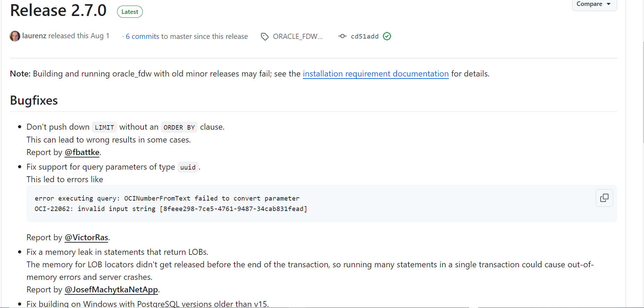Click the copy code block icon
644x308 pixels.
click(x=604, y=198)
